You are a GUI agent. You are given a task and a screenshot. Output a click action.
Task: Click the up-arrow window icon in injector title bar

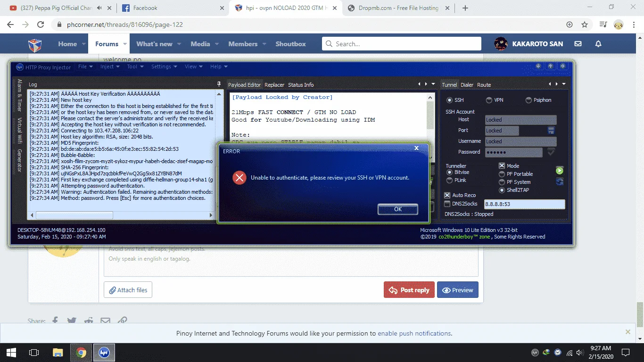(x=550, y=66)
